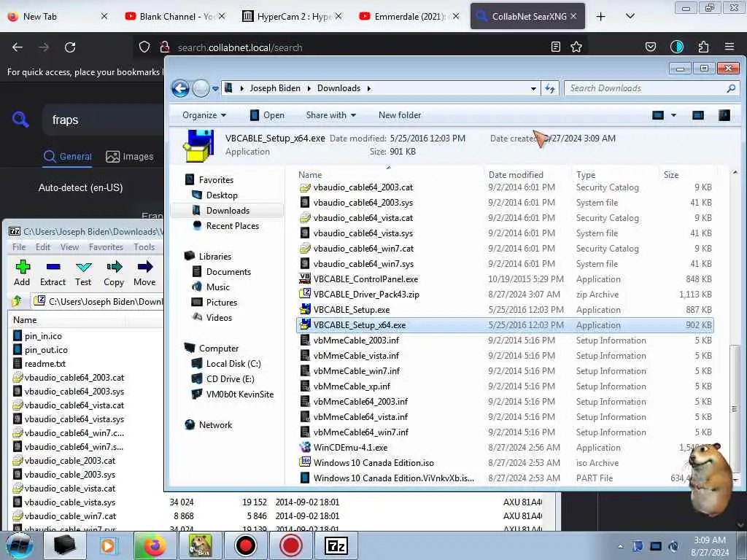Screen dimensions: 747x560
Task: Open Pocket save icon in Firefox
Action: pyautogui.click(x=650, y=47)
